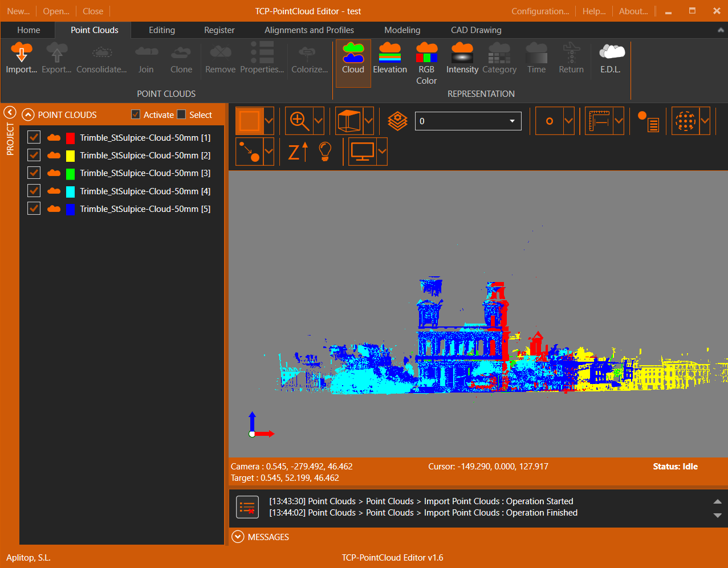Open the Modeling tab
The width and height of the screenshot is (728, 568).
402,30
